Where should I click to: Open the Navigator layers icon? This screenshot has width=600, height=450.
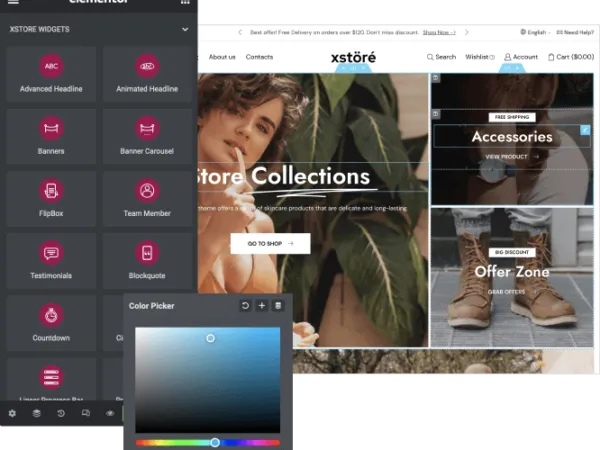coord(37,413)
